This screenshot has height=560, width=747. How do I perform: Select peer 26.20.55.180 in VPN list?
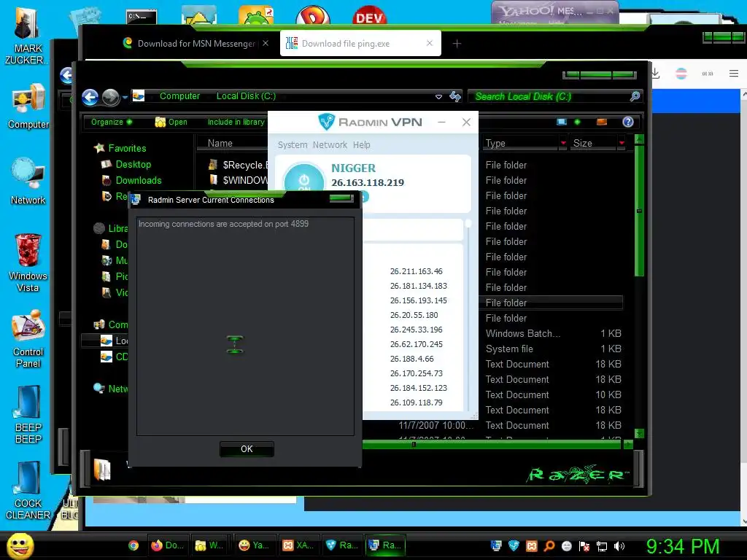[x=414, y=315]
